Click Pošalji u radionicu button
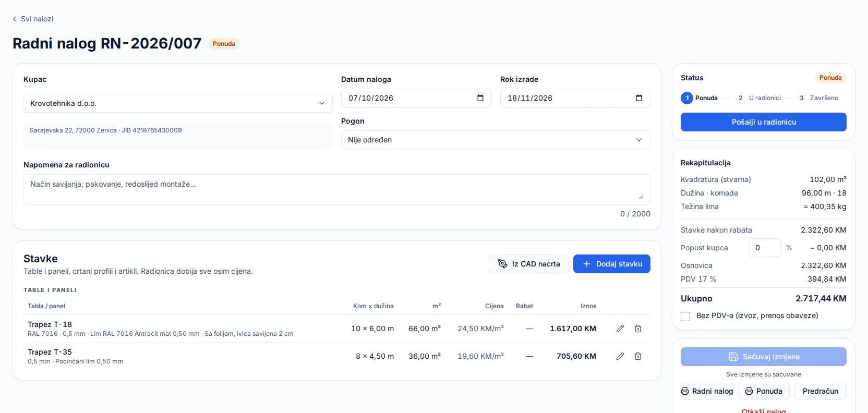This screenshot has height=413, width=868. pos(764,122)
